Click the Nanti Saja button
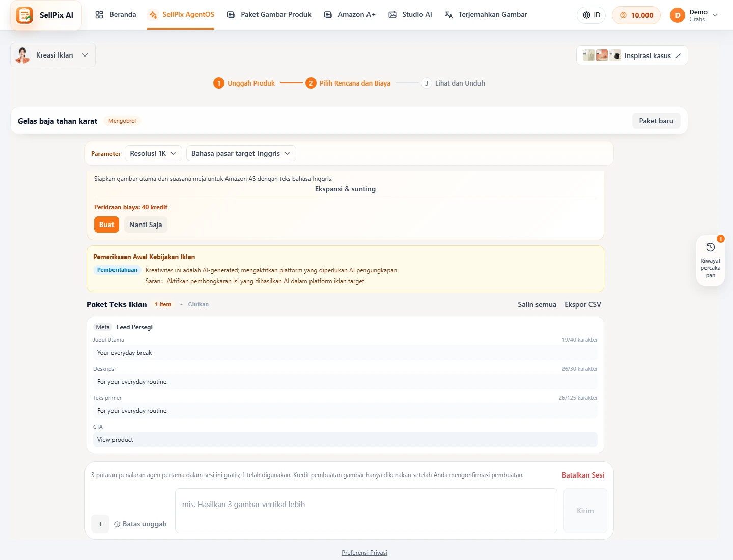The width and height of the screenshot is (733, 560). point(146,225)
